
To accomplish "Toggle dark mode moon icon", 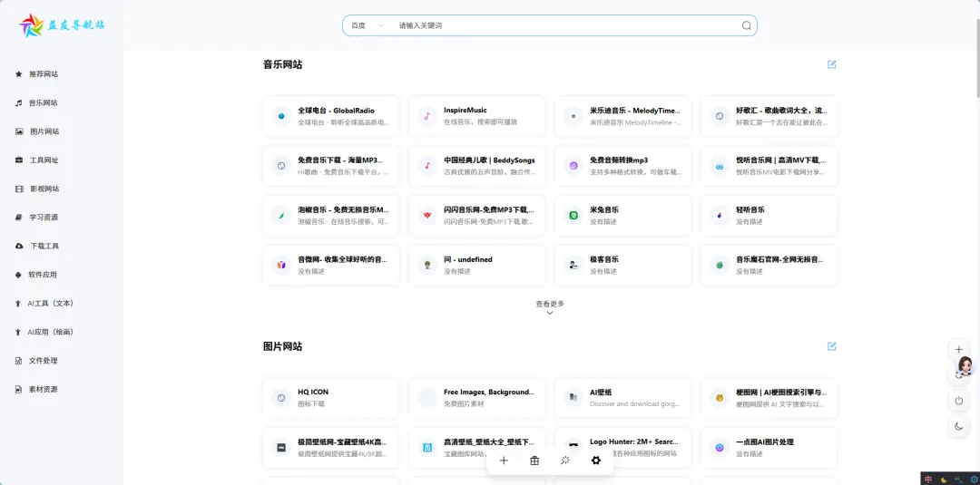I will [959, 426].
